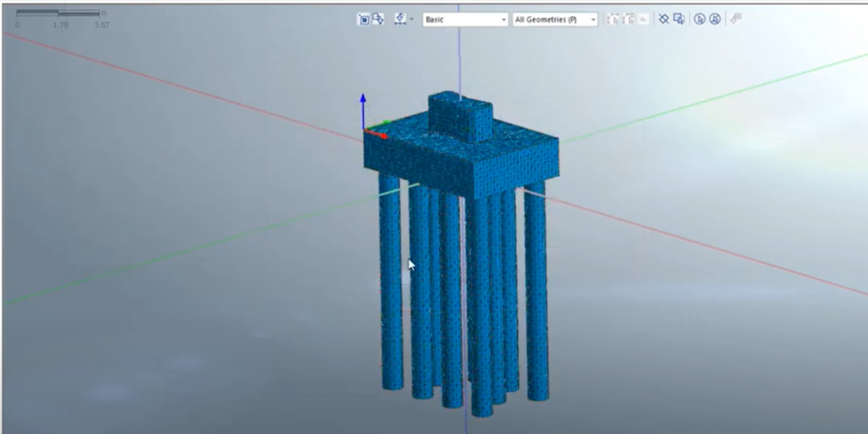Click the crossed-diamond deselect icon

coord(663,19)
